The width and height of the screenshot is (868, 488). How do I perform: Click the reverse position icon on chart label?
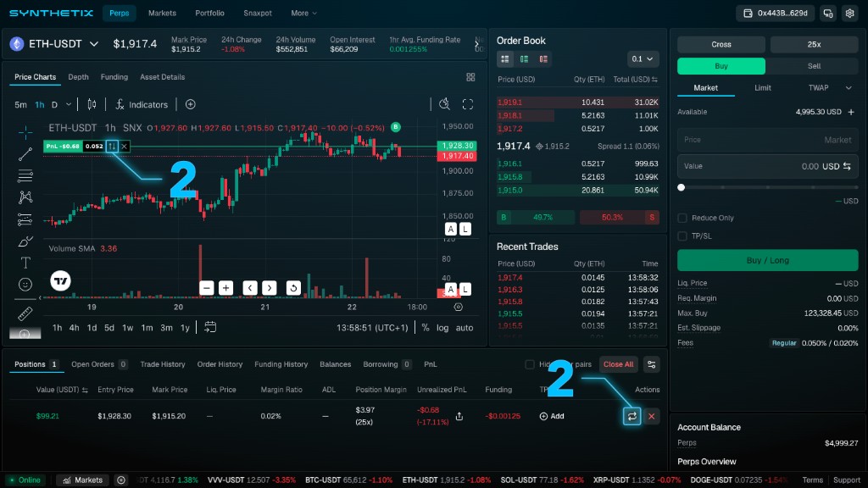click(113, 146)
